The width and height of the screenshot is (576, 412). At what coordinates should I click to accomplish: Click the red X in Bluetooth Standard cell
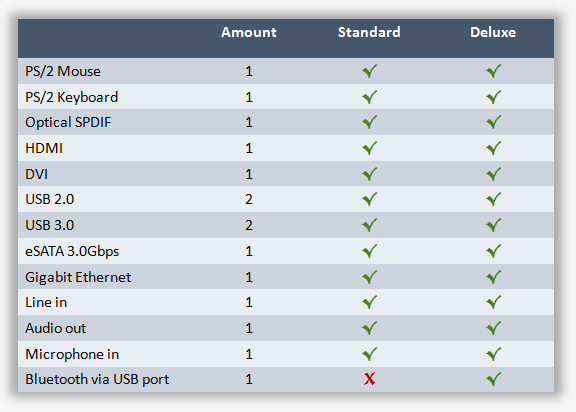[370, 379]
